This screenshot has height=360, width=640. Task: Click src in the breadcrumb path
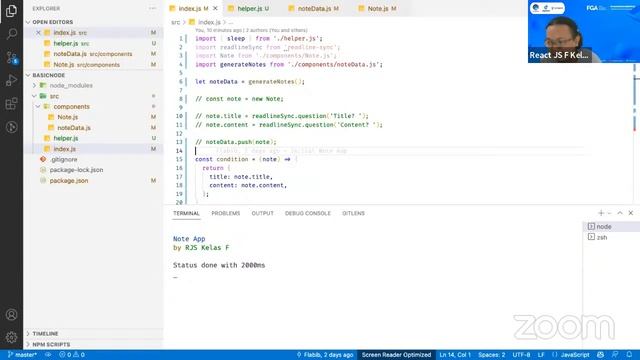tap(176, 22)
